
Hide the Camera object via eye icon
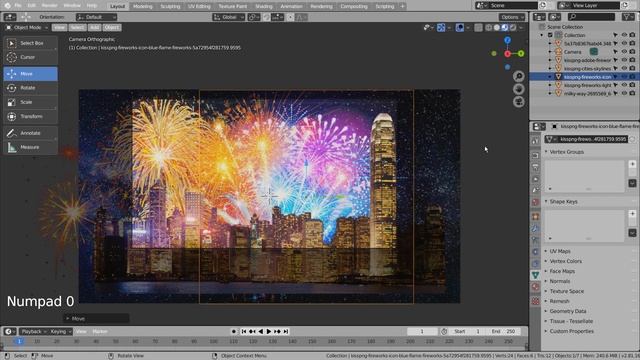click(x=624, y=51)
